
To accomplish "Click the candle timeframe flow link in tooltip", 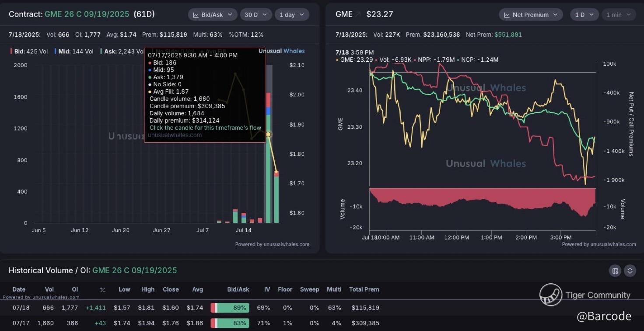I will (205, 128).
